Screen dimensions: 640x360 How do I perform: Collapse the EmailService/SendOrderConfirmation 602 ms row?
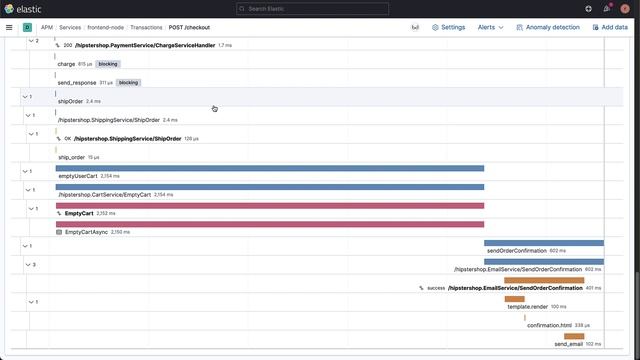click(x=28, y=265)
